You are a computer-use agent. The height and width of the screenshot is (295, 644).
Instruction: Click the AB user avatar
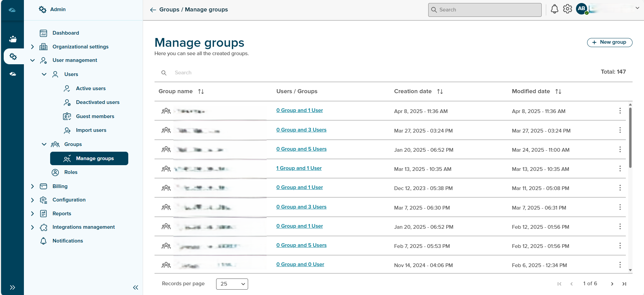pos(582,9)
